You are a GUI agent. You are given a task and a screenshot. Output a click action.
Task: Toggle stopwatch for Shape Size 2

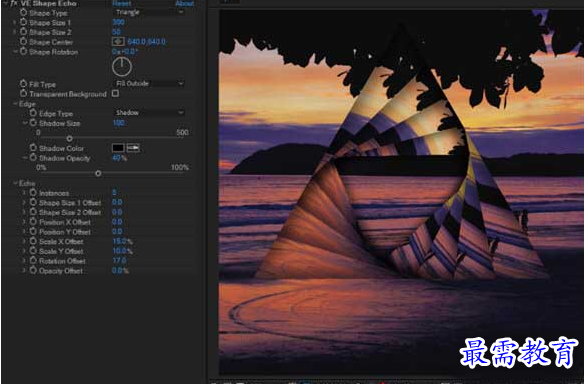[23, 32]
